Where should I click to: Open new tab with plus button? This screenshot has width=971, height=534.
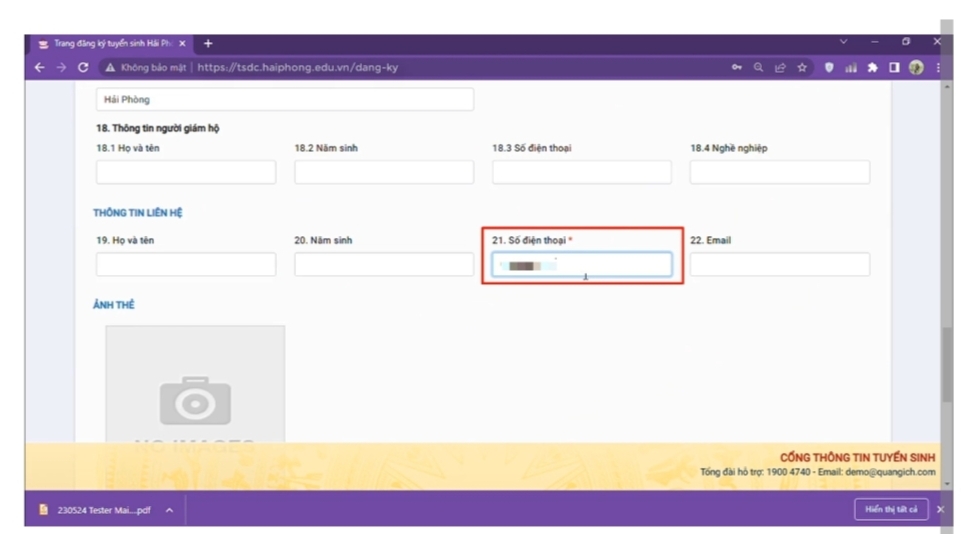pos(208,44)
